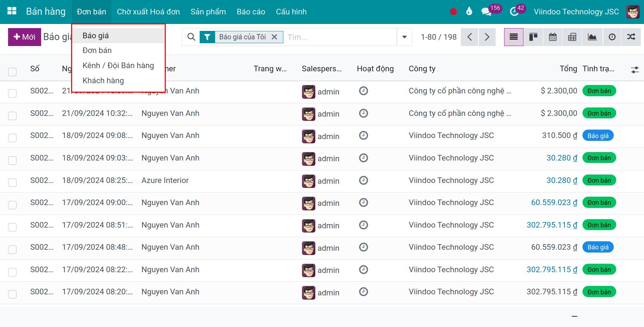Choose Khách hàng from the dropdown menu

tap(103, 80)
